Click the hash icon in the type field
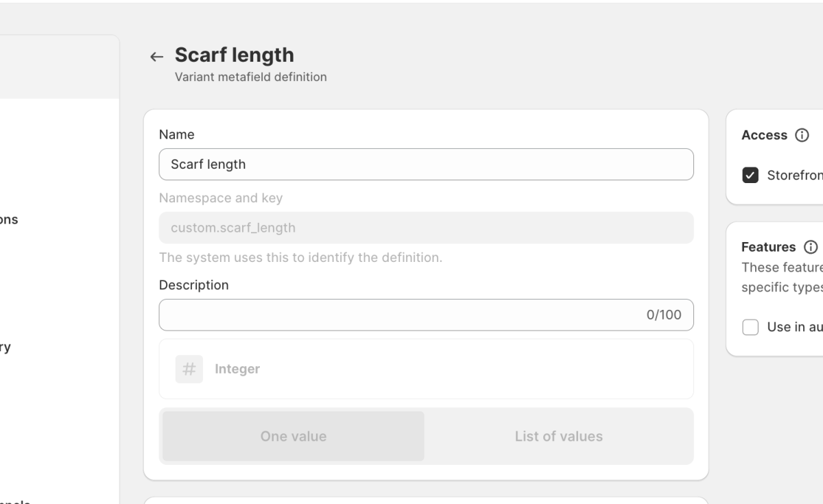 [x=189, y=369]
